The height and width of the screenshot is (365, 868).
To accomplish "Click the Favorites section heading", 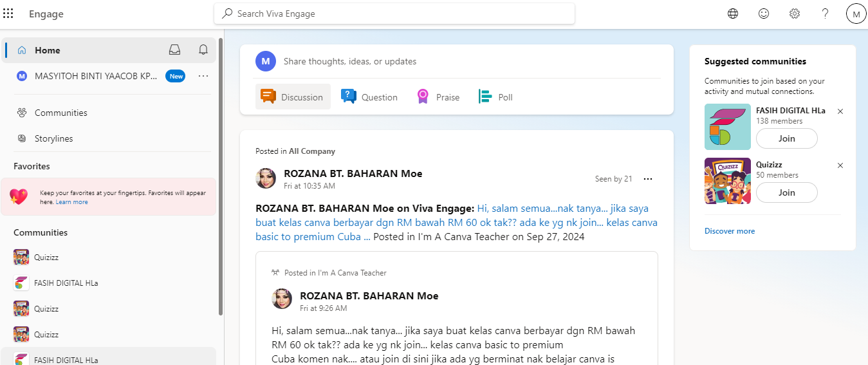I will click(32, 166).
